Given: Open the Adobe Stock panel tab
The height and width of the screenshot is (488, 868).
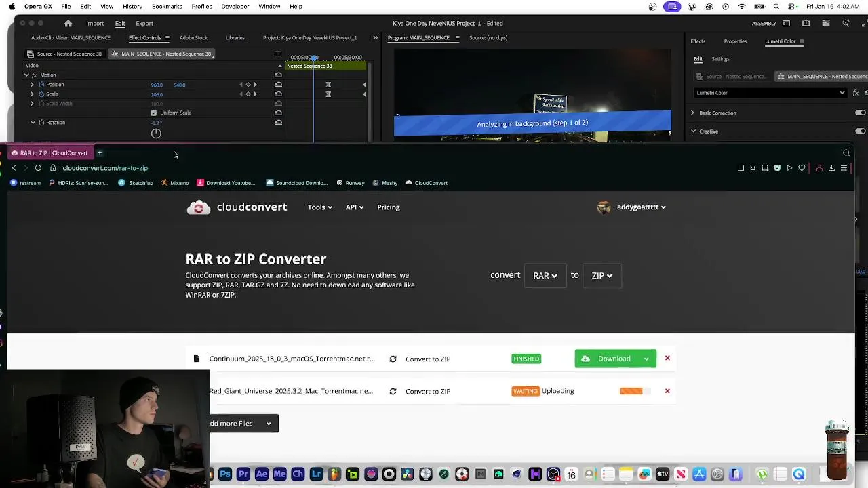Looking at the screenshot, I should [193, 38].
